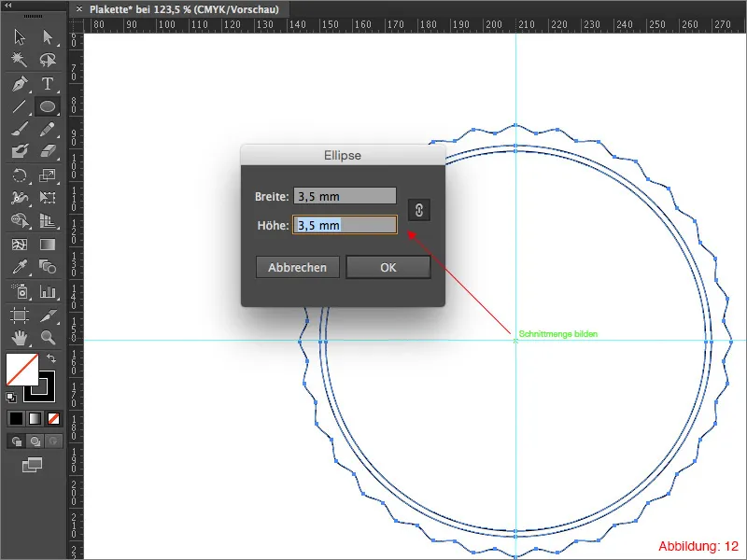
Task: Click the Breite input field
Action: tap(345, 196)
